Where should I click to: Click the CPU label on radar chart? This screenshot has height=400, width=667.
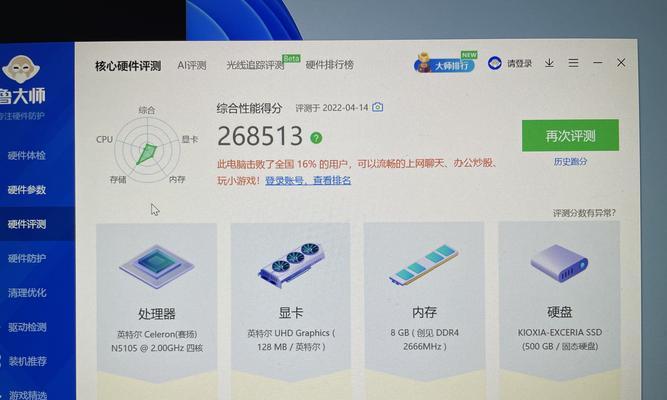[104, 139]
